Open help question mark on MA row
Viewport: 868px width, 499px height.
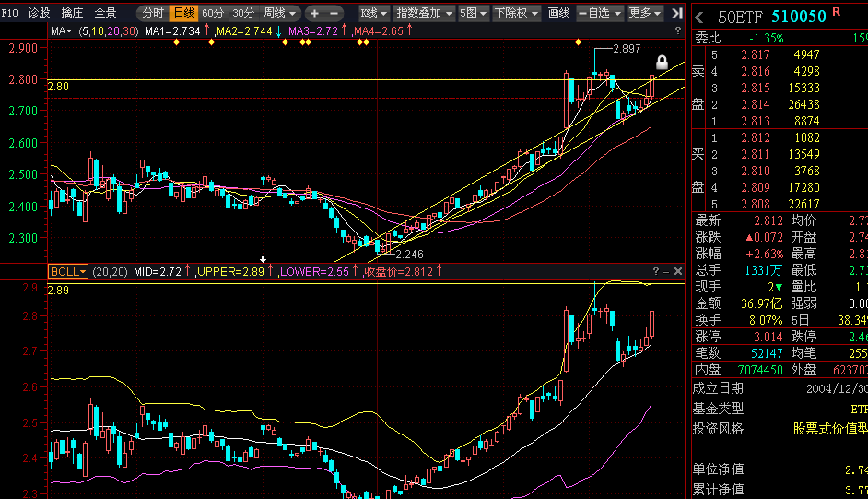pos(677,31)
